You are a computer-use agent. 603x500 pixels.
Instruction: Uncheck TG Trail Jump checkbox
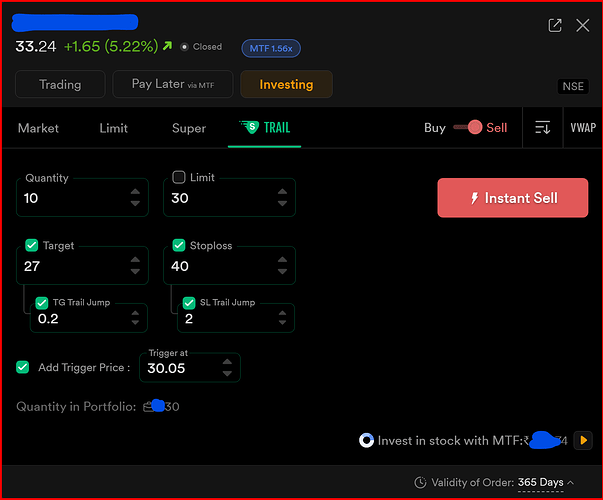pyautogui.click(x=42, y=303)
